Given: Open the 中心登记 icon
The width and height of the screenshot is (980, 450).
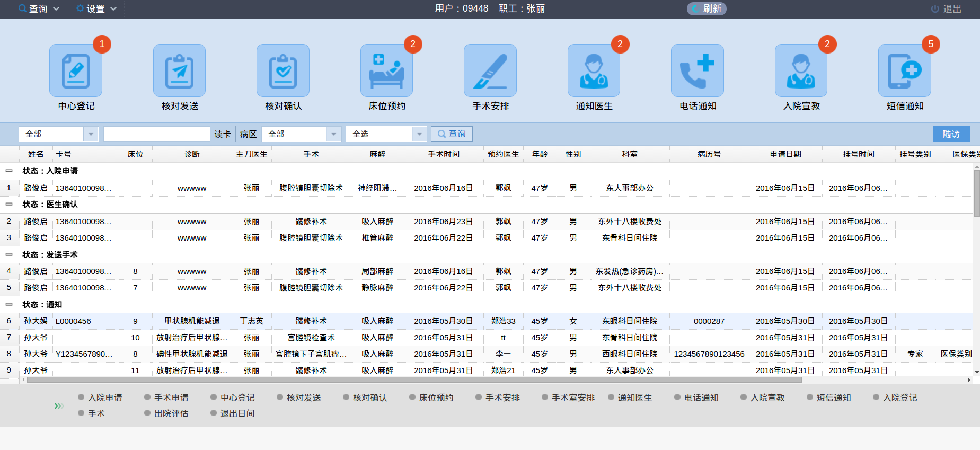Looking at the screenshot, I should pos(76,70).
